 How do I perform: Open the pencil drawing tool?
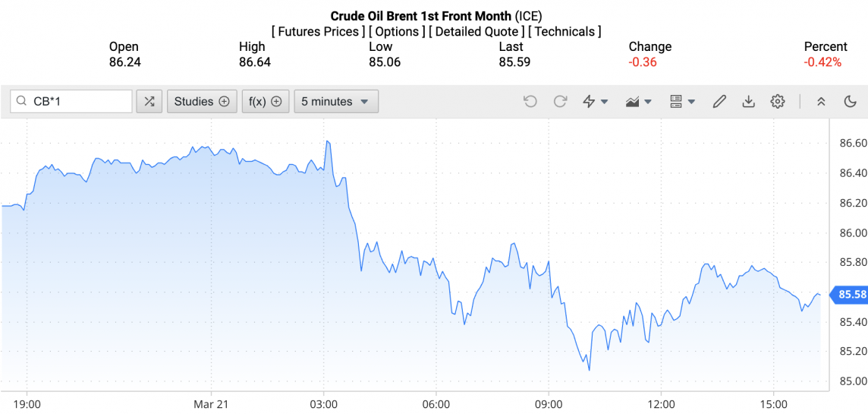point(719,102)
